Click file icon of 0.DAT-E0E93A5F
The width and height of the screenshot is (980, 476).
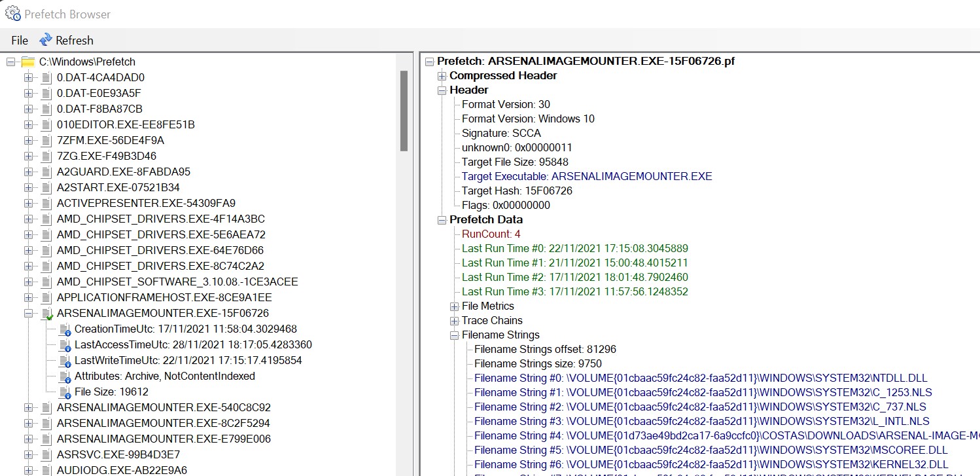click(x=46, y=93)
